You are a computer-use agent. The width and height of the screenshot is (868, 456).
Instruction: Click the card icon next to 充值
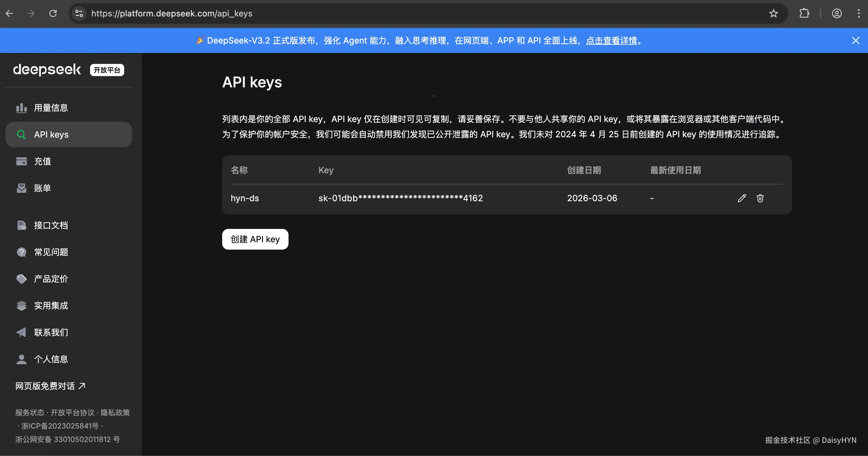click(21, 161)
